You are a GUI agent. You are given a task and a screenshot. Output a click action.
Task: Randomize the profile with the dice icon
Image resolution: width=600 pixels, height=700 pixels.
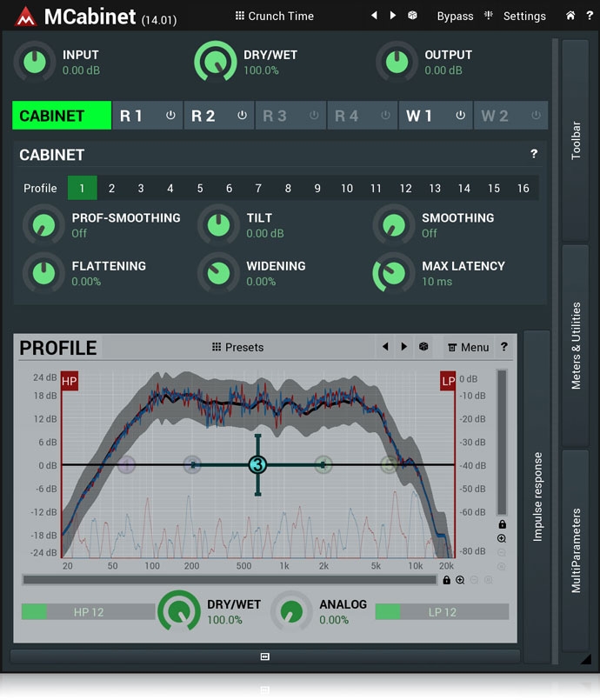(x=423, y=347)
